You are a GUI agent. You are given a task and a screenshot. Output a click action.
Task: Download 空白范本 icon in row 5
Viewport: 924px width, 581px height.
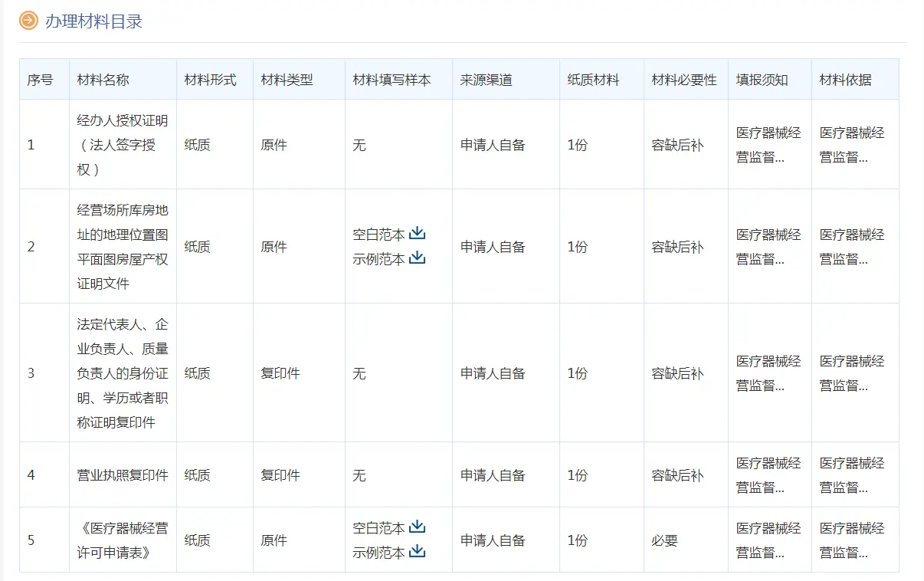tap(417, 527)
